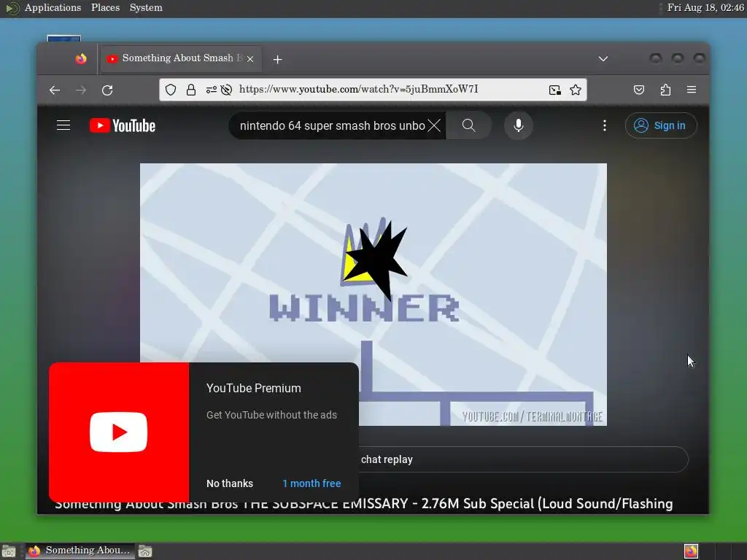Open the Places menu
Screen dimensions: 747x560
(x=105, y=7)
